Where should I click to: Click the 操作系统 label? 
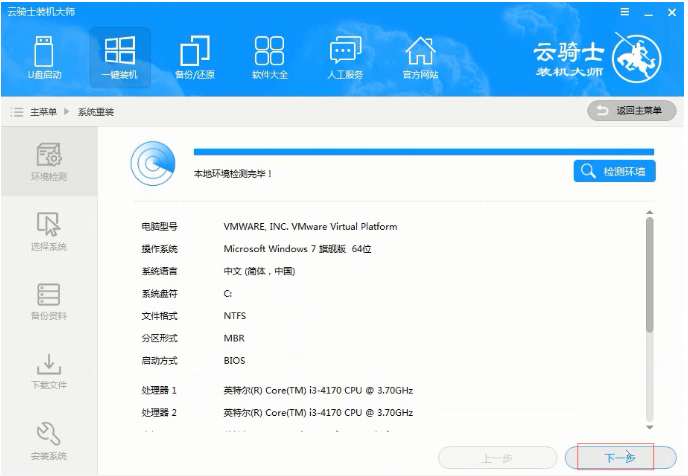click(159, 249)
